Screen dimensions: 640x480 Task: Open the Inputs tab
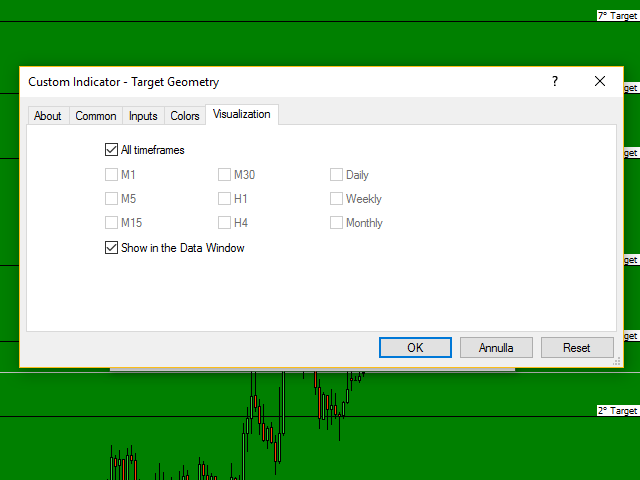[x=143, y=116]
